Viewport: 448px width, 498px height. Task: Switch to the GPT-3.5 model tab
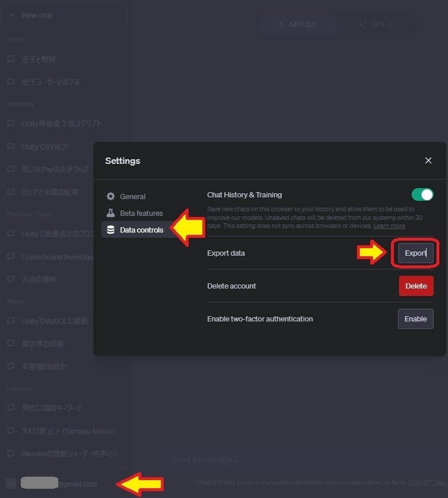point(298,24)
